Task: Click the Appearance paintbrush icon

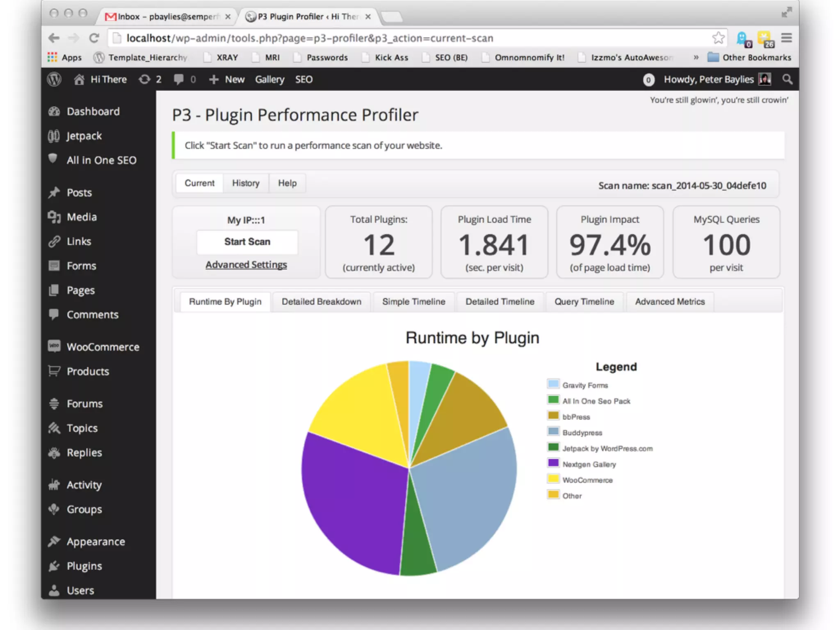Action: click(x=54, y=541)
